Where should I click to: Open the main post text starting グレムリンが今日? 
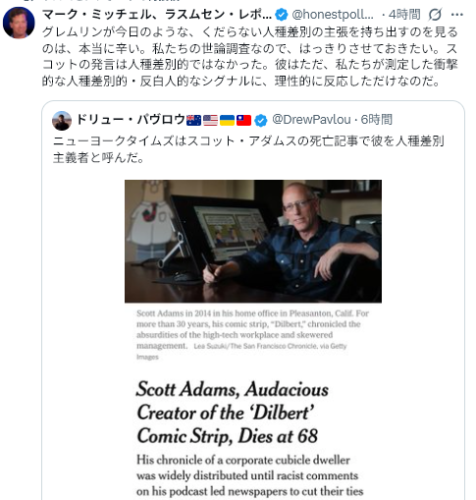[250, 56]
